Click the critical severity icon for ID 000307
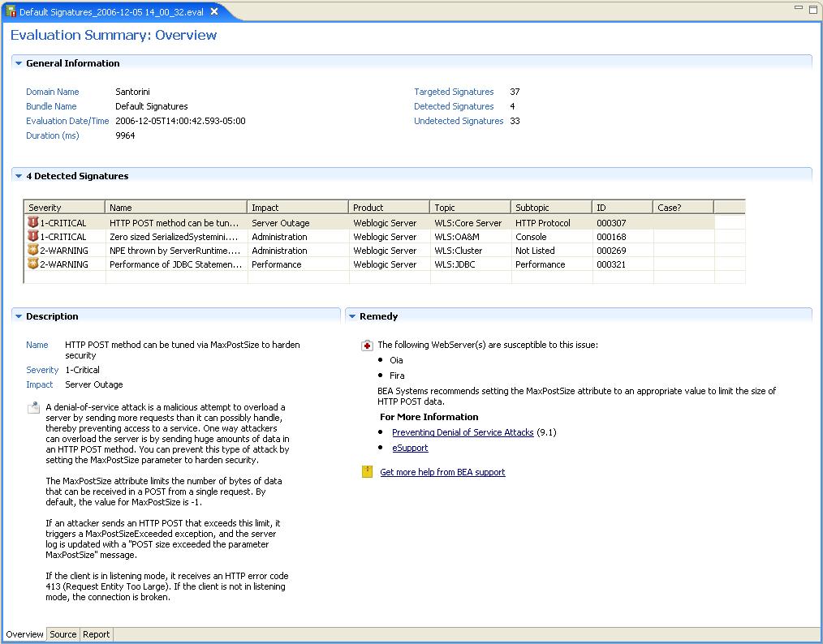The height and width of the screenshot is (644, 823). (x=33, y=222)
